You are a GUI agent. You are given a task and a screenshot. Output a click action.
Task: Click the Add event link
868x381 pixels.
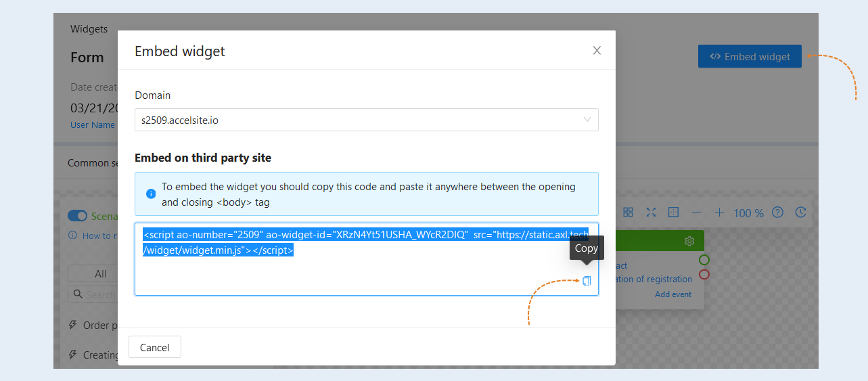tap(673, 294)
